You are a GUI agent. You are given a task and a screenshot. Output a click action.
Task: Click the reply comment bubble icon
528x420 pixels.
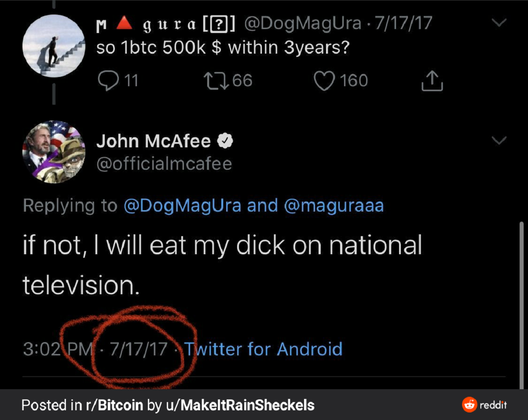pyautogui.click(x=106, y=80)
